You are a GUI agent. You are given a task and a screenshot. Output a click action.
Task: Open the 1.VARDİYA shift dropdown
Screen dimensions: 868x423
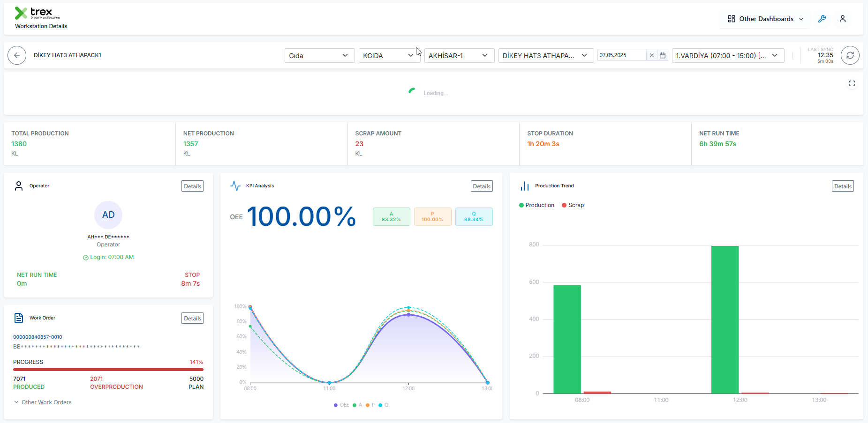pos(728,55)
